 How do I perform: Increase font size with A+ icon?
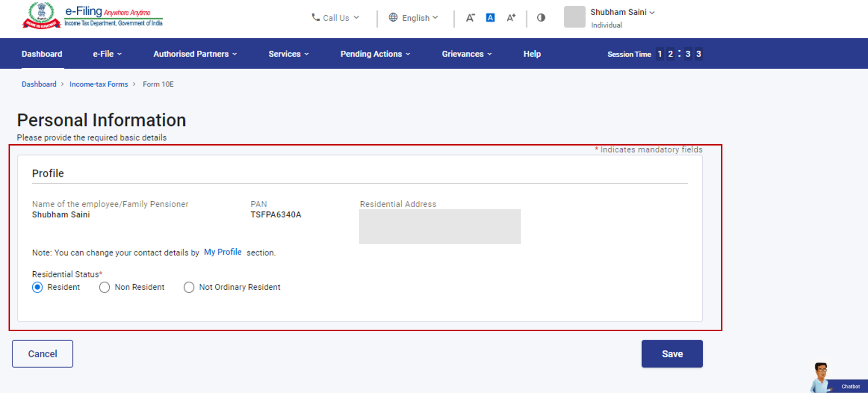click(511, 18)
